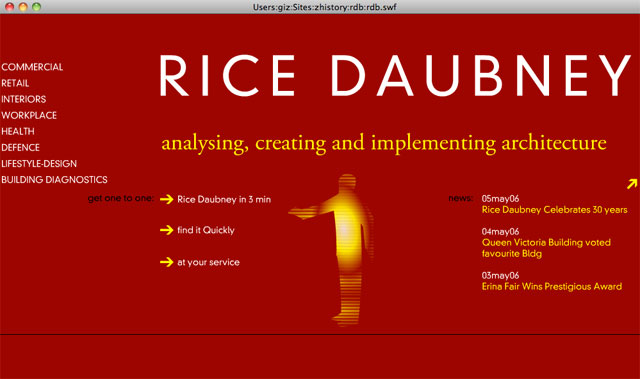The image size is (640, 379).
Task: Choose the DEFENCE menu item
Action: click(20, 147)
